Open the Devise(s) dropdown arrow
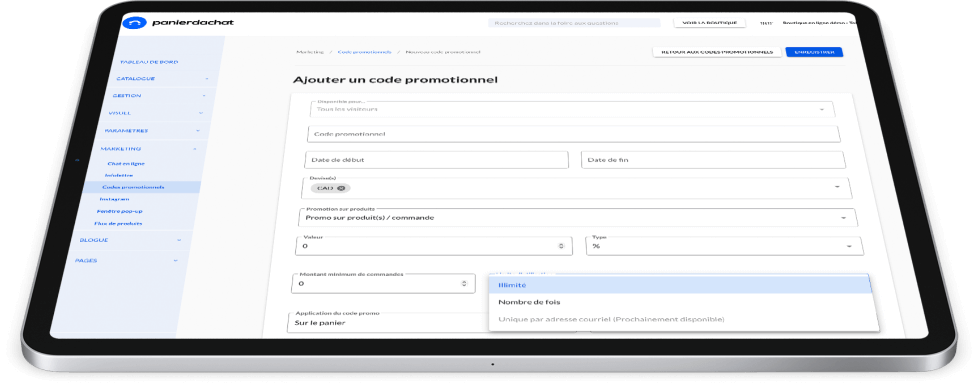 point(836,187)
